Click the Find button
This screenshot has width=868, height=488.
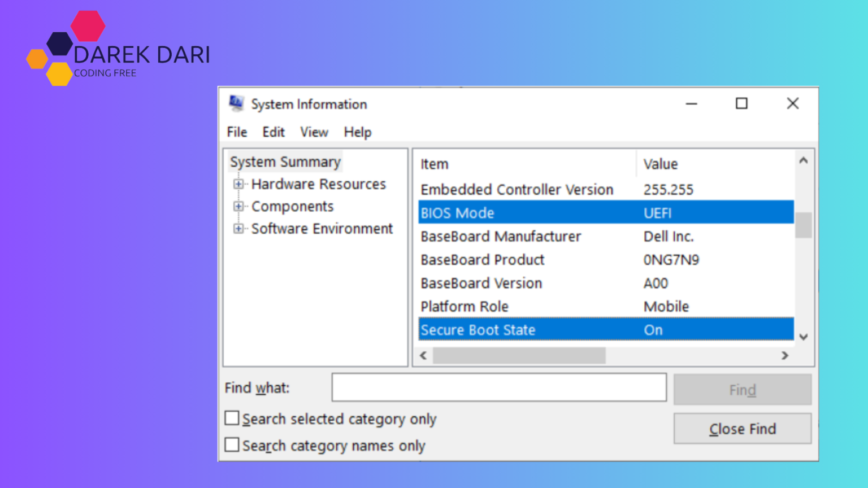742,390
